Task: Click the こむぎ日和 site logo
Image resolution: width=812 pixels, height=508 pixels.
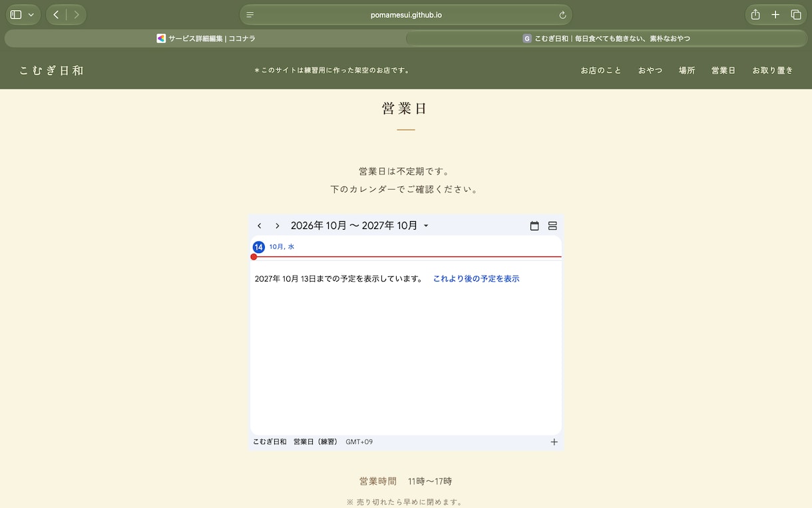Action: 51,71
